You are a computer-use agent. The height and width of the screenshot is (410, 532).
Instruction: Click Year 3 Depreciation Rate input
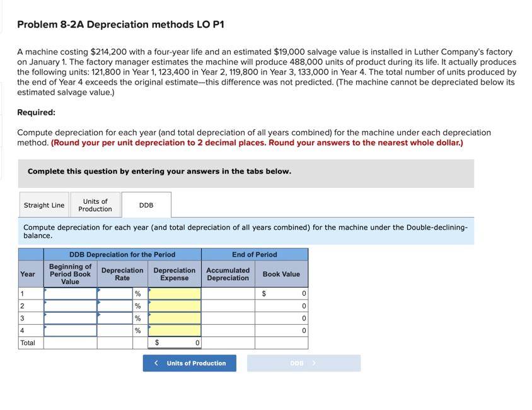tap(115, 318)
